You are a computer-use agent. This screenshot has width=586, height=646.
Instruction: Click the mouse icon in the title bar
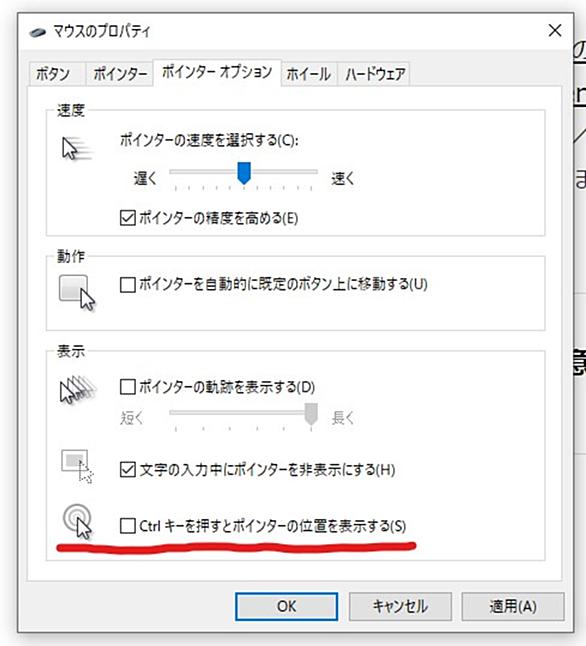point(38,32)
